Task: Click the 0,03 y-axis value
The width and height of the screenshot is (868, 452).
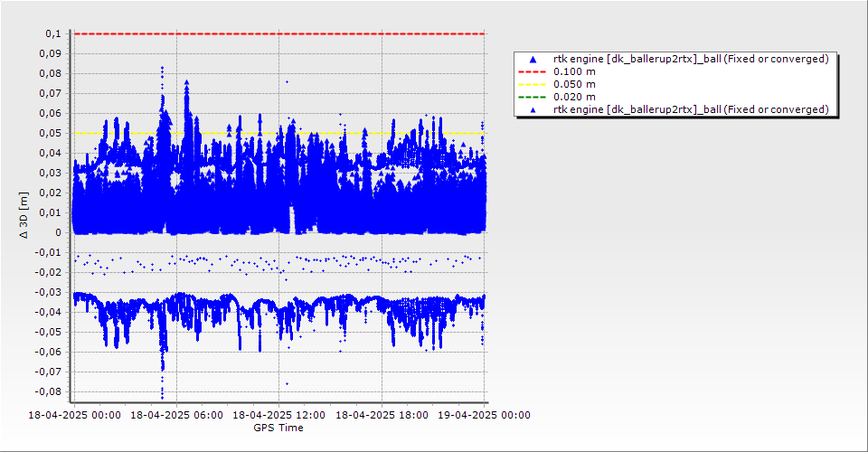Action: pyautogui.click(x=51, y=174)
